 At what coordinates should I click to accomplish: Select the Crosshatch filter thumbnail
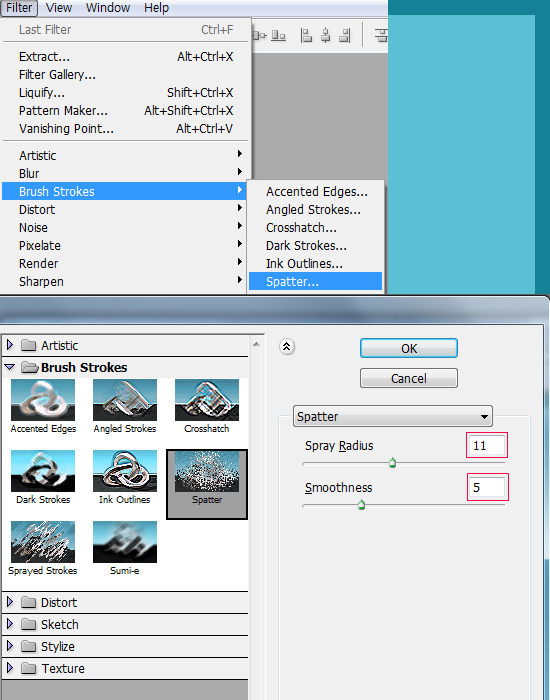[207, 400]
